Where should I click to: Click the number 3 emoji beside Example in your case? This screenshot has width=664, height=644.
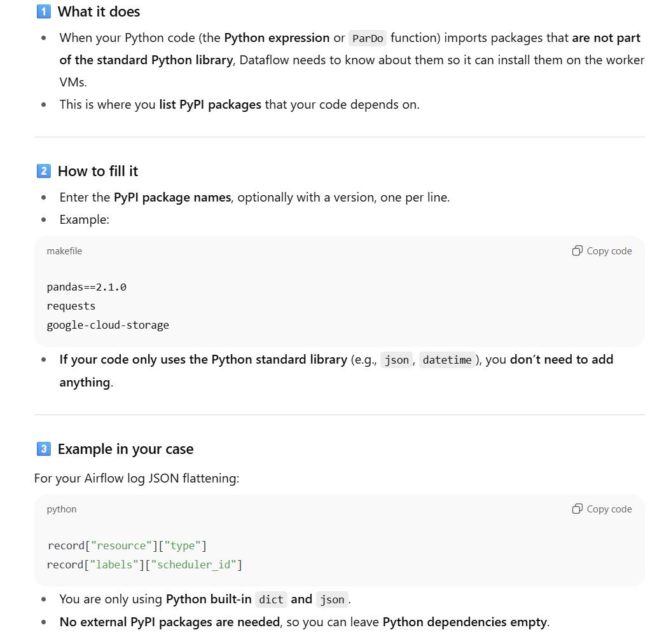(43, 449)
